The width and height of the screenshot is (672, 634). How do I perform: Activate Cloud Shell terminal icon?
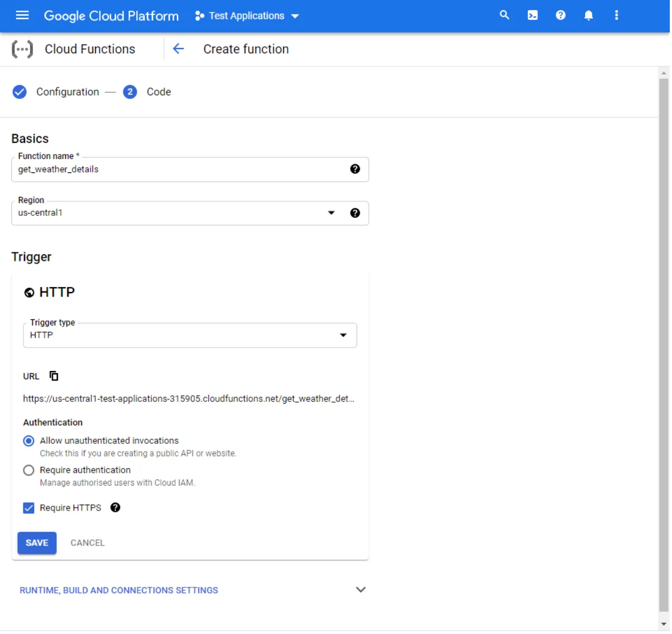pyautogui.click(x=532, y=16)
